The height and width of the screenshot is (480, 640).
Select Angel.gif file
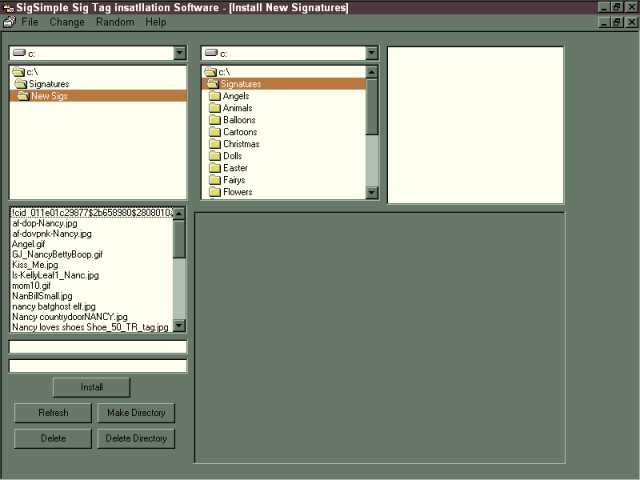pyautogui.click(x=28, y=244)
